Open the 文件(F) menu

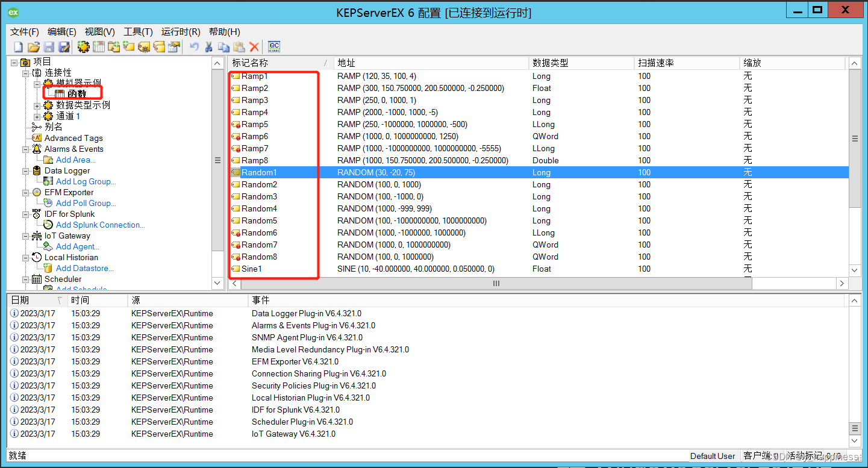[25, 32]
